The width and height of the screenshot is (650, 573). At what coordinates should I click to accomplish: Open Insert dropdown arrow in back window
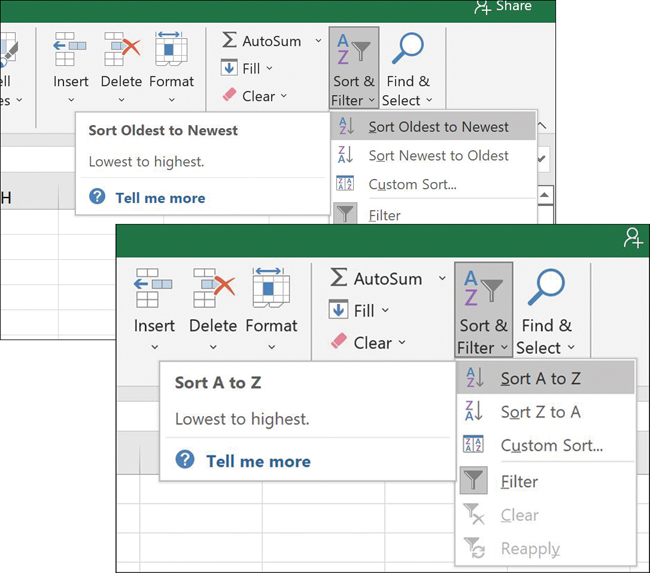coord(71,100)
